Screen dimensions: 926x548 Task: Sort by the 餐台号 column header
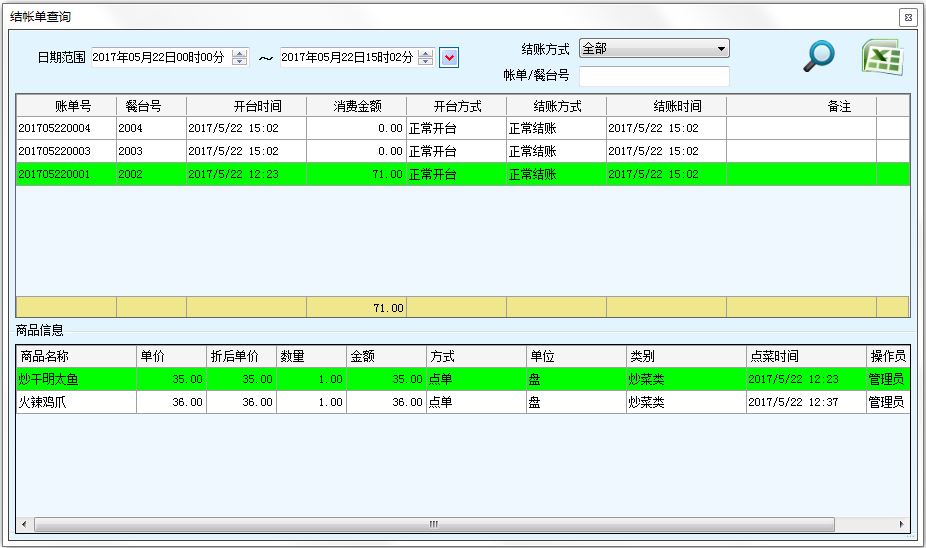coord(151,106)
